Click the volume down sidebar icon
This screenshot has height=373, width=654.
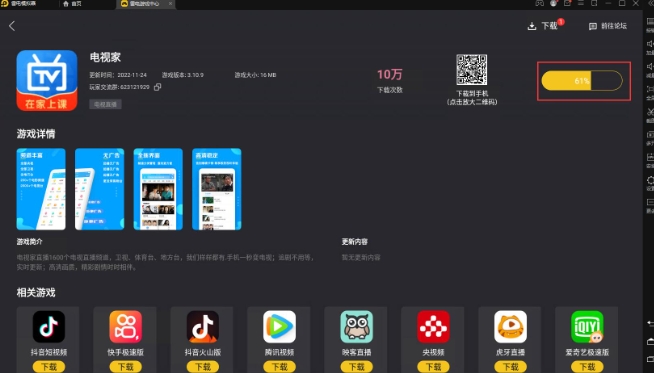click(x=650, y=67)
